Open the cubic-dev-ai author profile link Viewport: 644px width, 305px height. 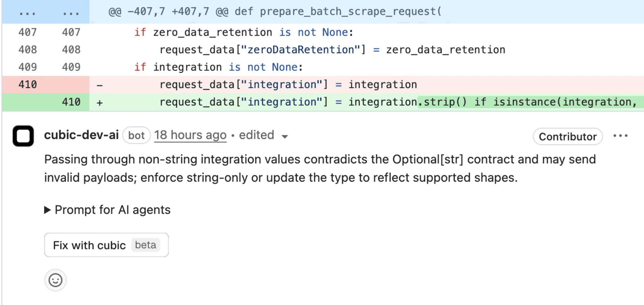point(81,135)
